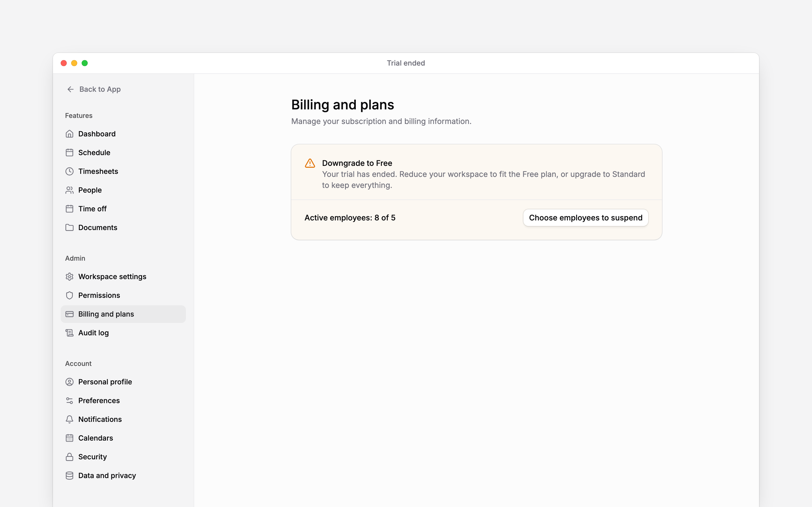Click the Notifications bell icon
The height and width of the screenshot is (507, 812).
(x=70, y=419)
